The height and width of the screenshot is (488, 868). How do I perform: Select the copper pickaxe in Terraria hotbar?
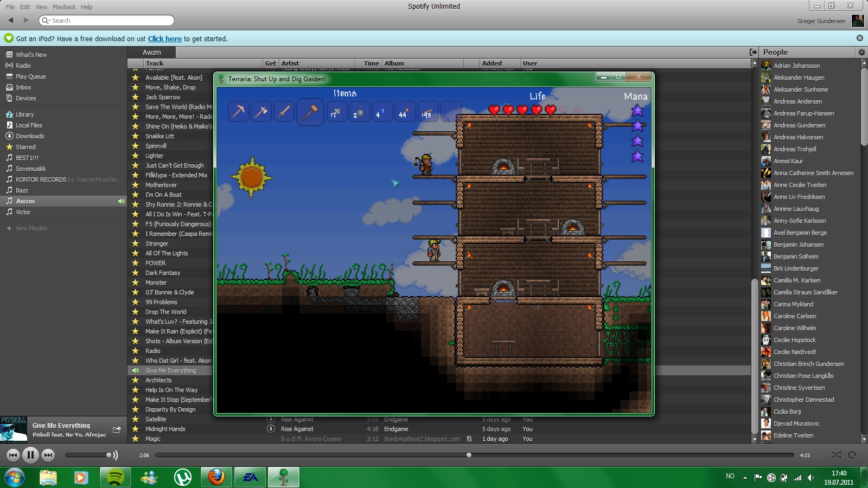click(x=239, y=112)
